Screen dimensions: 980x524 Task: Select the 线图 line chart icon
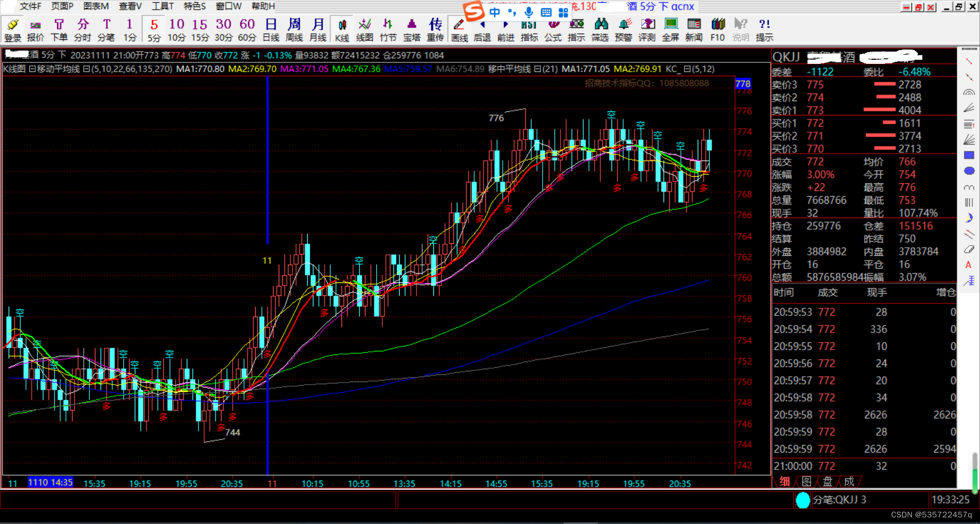pos(364,30)
